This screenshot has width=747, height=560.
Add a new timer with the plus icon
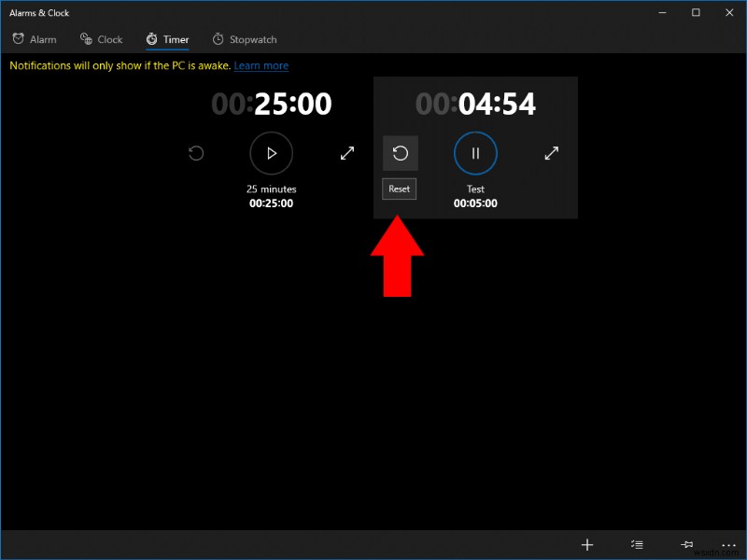click(x=587, y=544)
